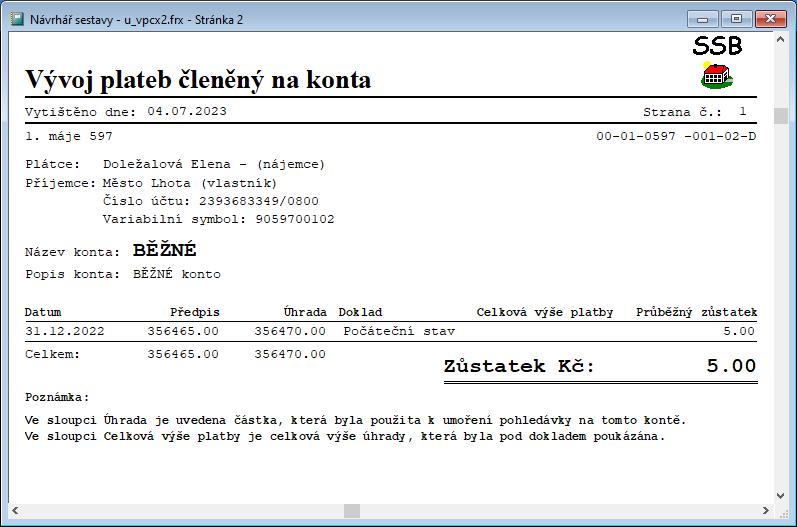Click the variable symbol 9059700102
The height and width of the screenshot is (527, 797).
pyautogui.click(x=295, y=218)
